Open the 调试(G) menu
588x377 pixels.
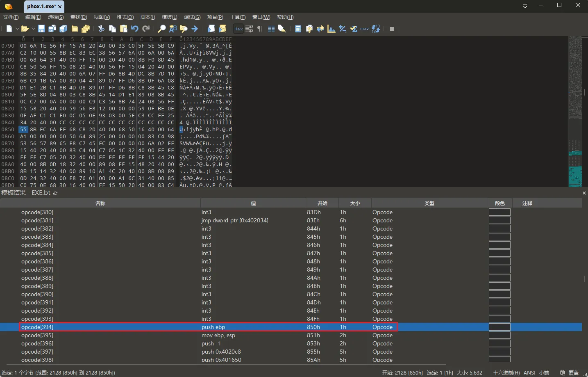(192, 17)
